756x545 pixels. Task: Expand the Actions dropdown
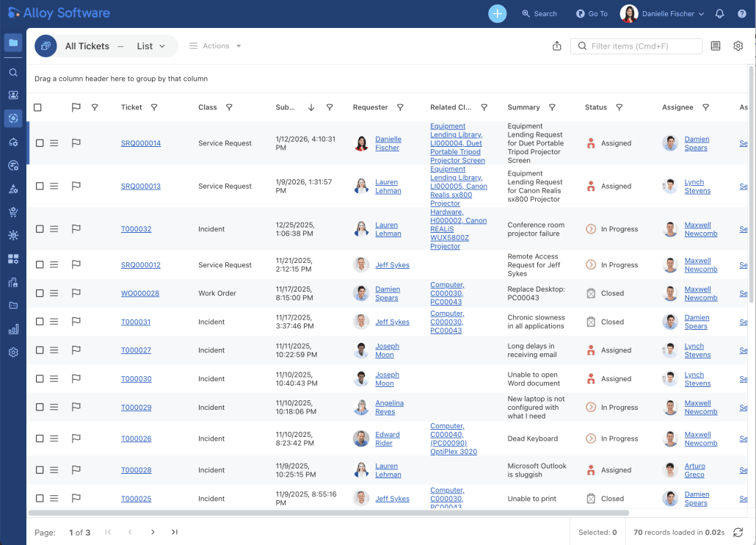215,46
